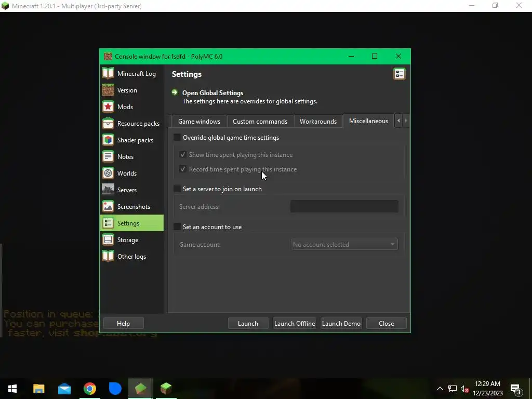Open the Shader packs cube icon

pyautogui.click(x=108, y=140)
